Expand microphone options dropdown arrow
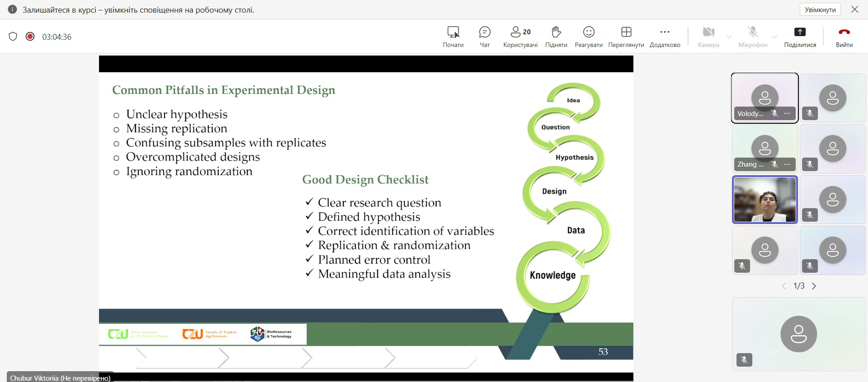Viewport: 868px width, 382px height. pos(774,37)
